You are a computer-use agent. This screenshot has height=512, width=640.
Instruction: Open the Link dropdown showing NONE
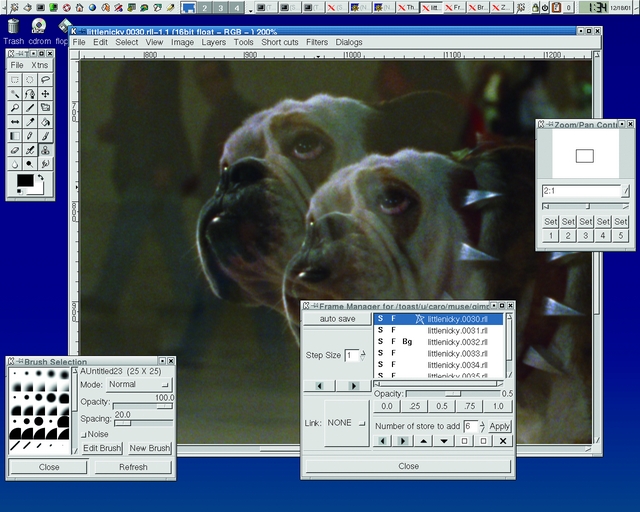point(345,423)
